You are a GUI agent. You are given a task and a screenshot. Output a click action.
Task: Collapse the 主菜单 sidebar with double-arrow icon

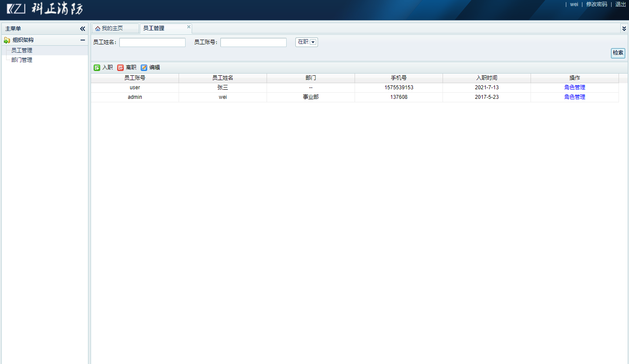point(82,29)
